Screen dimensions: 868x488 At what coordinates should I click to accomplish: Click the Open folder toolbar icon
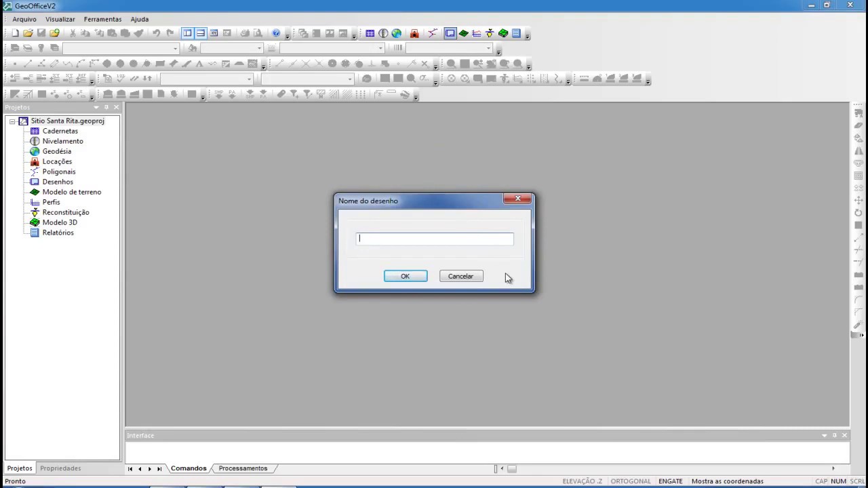[x=28, y=33]
